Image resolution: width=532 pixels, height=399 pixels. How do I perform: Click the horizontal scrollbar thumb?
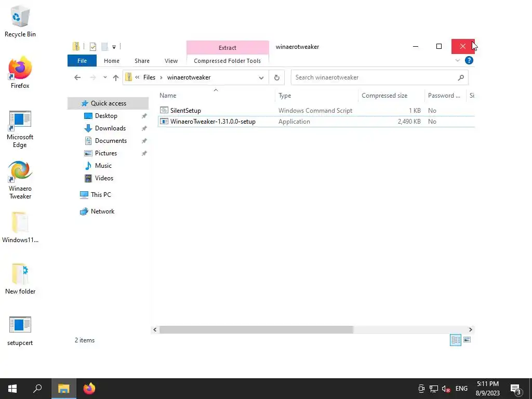tap(257, 329)
